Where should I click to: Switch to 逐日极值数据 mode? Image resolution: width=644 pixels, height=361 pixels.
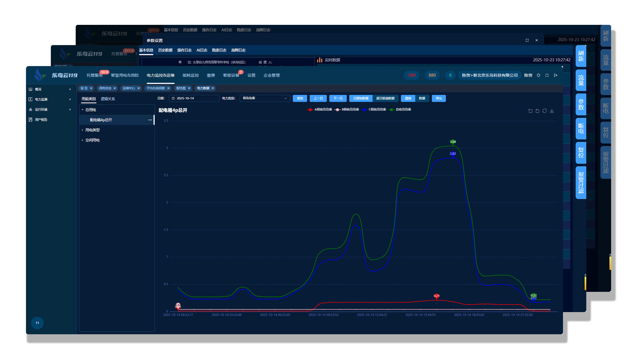click(x=385, y=98)
